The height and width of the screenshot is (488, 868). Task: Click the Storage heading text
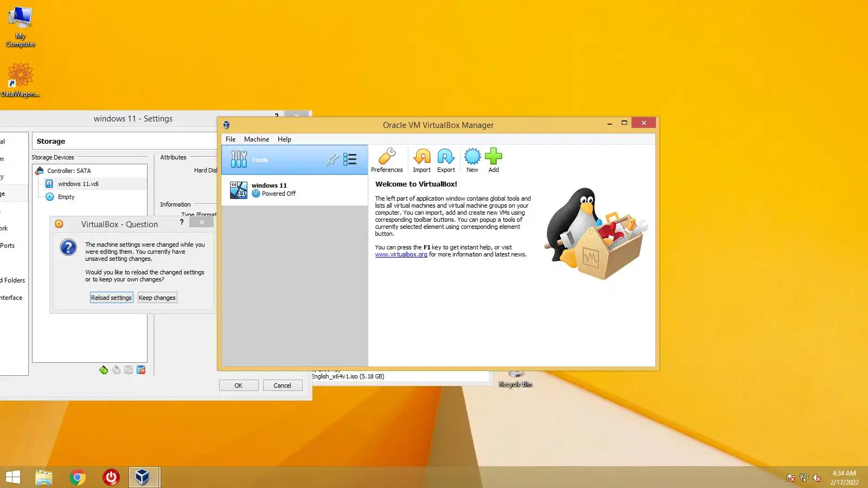[x=51, y=141]
